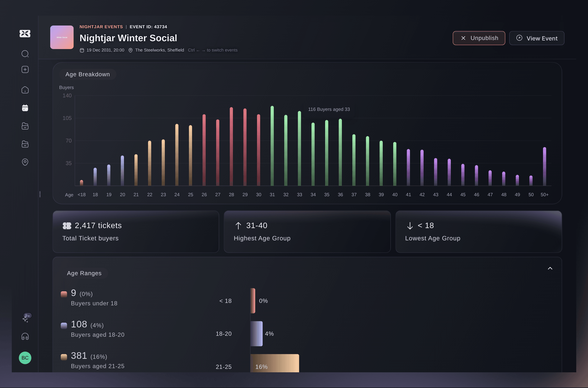Image resolution: width=588 pixels, height=388 pixels.
Task: Click the 4% bar for ages 18-20
Action: pos(256,334)
